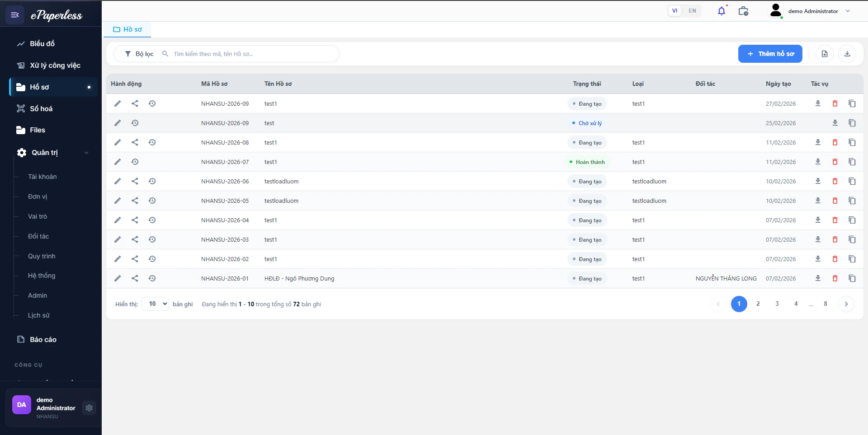Go to page 3
This screenshot has height=435, width=868.
[x=777, y=304]
